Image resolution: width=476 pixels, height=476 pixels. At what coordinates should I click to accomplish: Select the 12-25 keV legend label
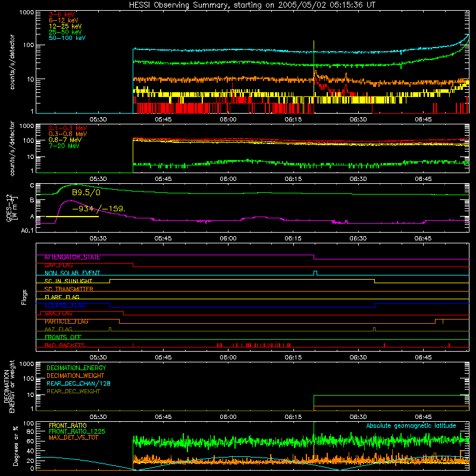pyautogui.click(x=65, y=26)
